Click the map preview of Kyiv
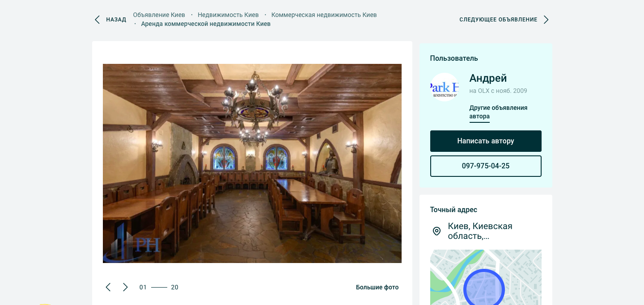Viewport: 644px width, 305px height. click(x=486, y=277)
